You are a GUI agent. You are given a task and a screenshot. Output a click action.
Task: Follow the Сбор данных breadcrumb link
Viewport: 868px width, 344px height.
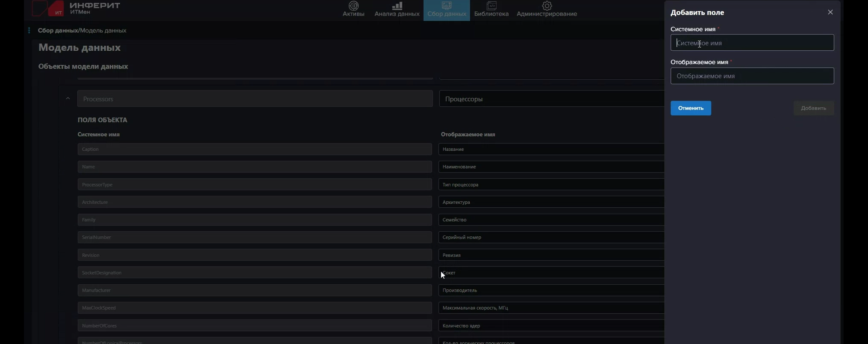click(x=58, y=30)
